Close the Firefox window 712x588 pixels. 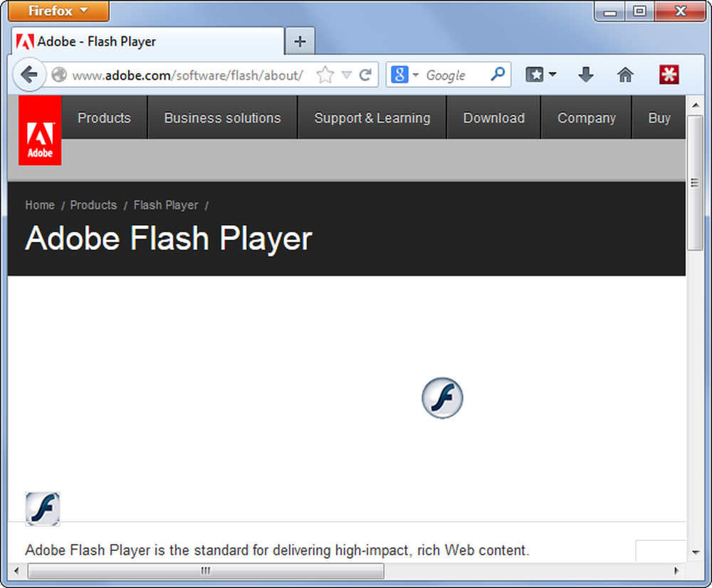(x=680, y=11)
